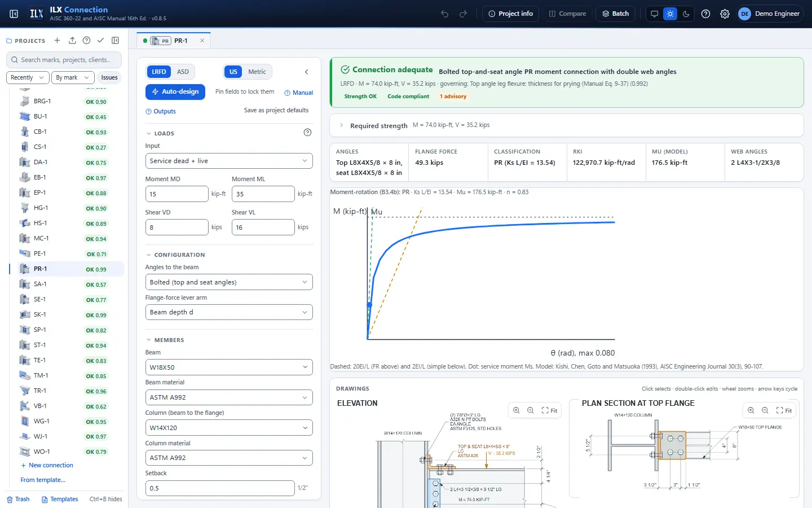The image size is (812, 508).
Task: Click the undo arrow icon
Action: click(444, 14)
